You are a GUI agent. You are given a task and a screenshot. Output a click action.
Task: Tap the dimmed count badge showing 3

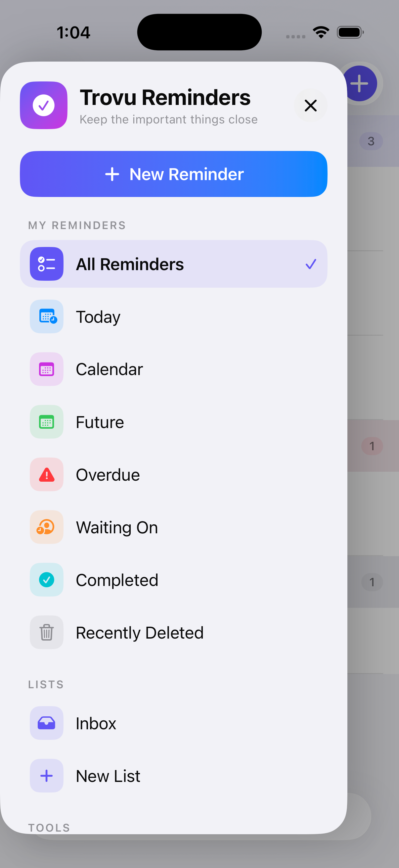tap(371, 141)
